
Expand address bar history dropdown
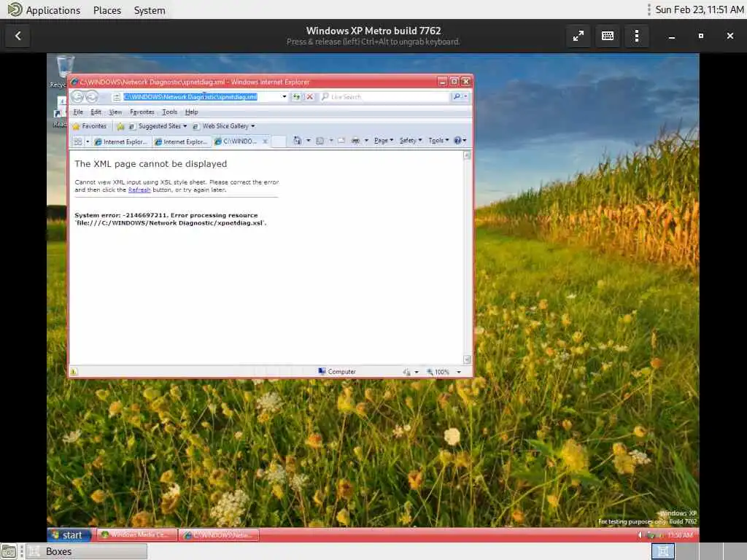pos(285,97)
